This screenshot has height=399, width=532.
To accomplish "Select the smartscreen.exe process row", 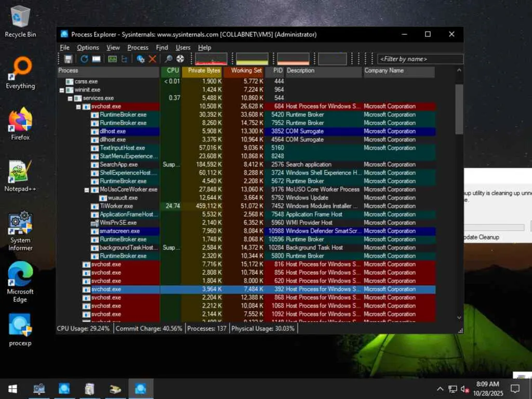I will 246,231.
